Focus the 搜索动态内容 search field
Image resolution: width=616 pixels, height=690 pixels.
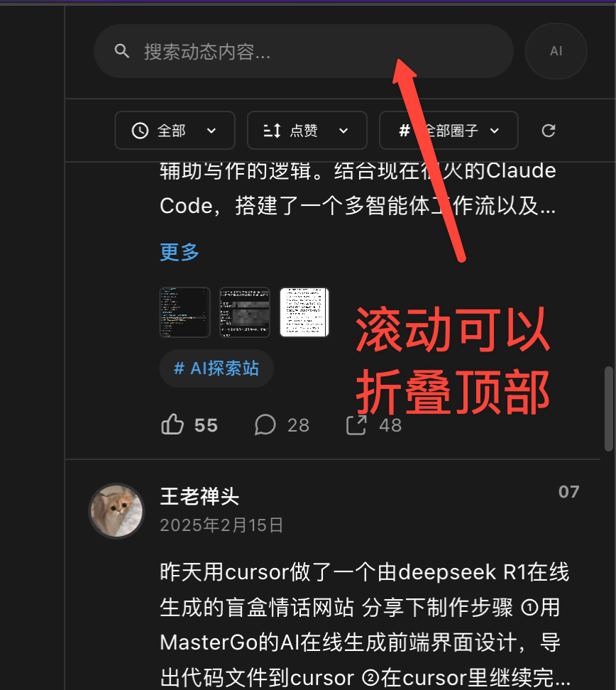point(304,51)
